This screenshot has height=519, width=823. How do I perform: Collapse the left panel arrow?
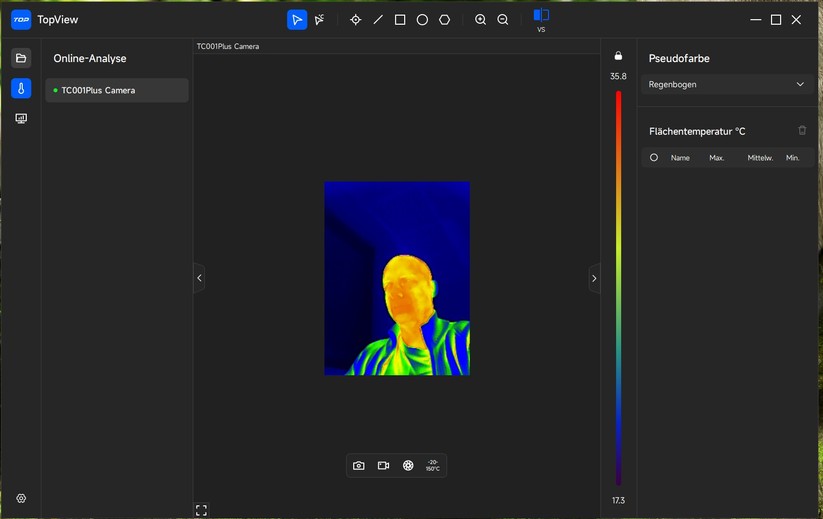[199, 278]
